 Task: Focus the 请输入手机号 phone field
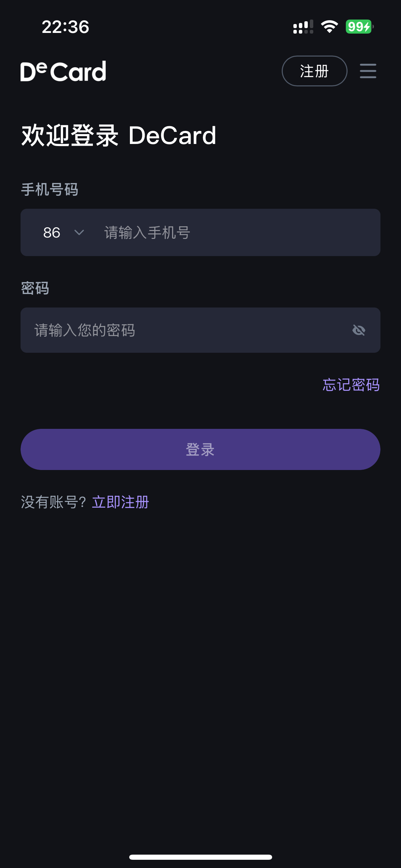click(x=236, y=232)
